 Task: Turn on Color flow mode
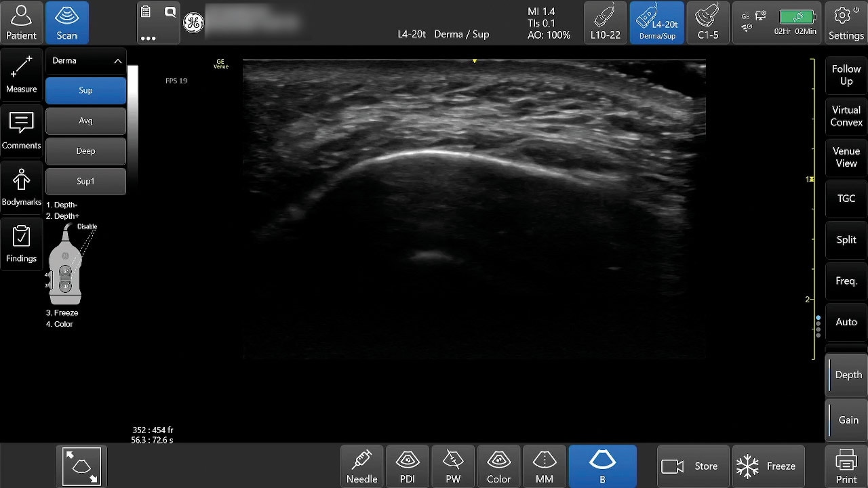click(x=498, y=466)
